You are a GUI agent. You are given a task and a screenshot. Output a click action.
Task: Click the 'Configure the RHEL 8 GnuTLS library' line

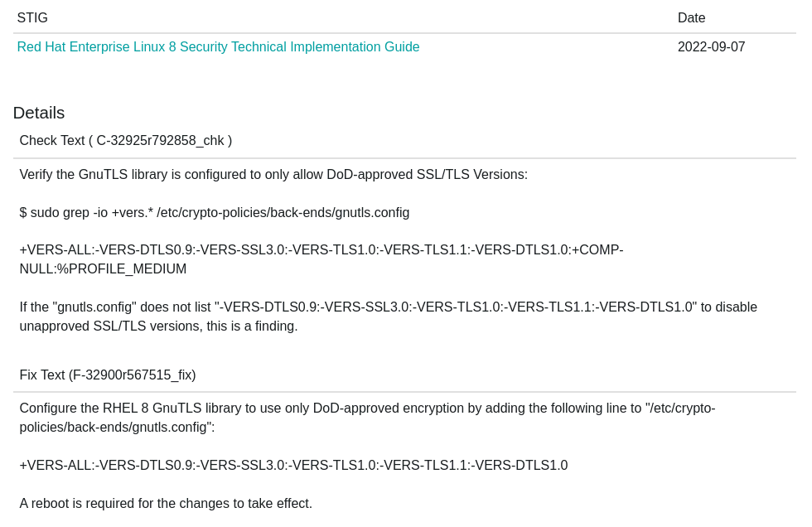click(367, 409)
